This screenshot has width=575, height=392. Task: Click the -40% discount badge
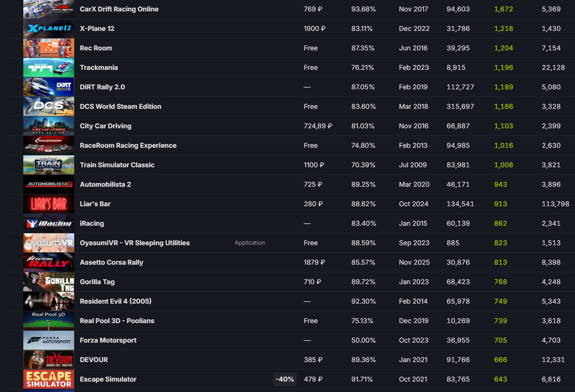coord(284,379)
